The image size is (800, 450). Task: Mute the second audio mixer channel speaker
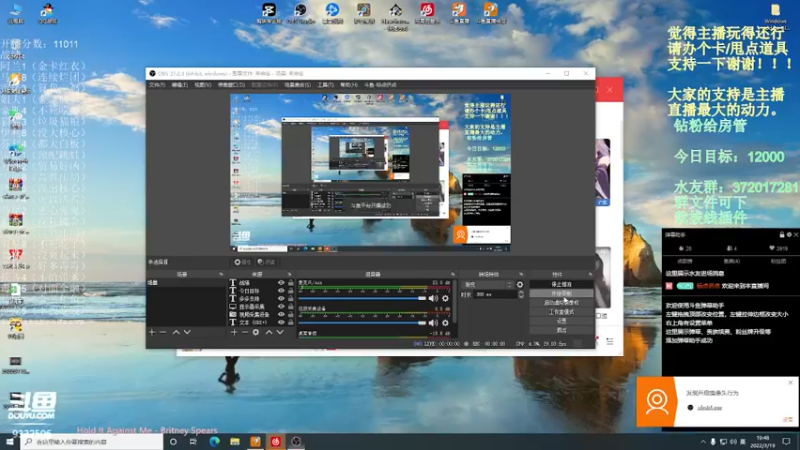point(433,322)
